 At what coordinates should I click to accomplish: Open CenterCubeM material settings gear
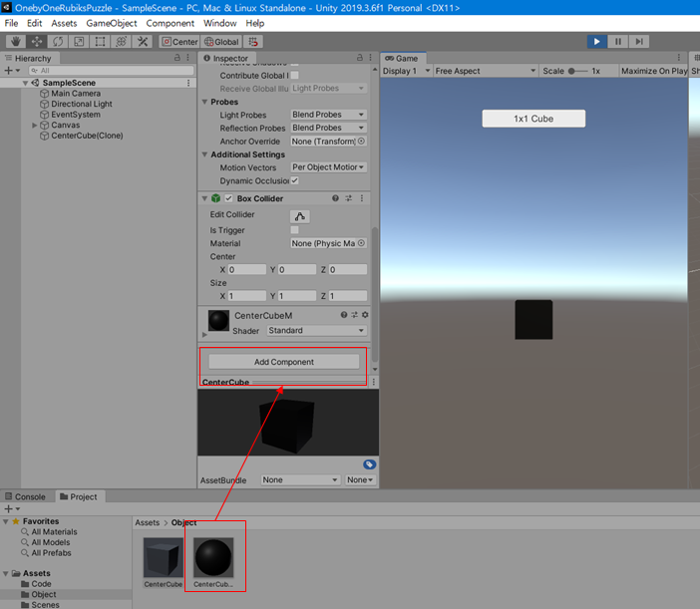point(365,315)
